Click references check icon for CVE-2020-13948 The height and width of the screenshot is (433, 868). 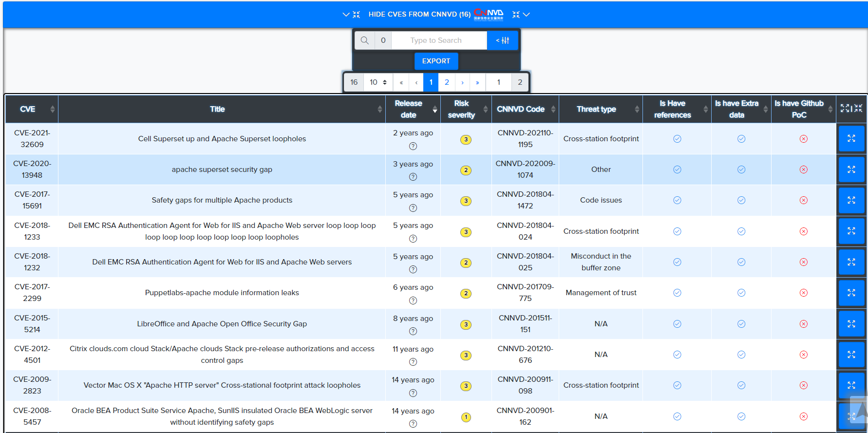coord(677,169)
